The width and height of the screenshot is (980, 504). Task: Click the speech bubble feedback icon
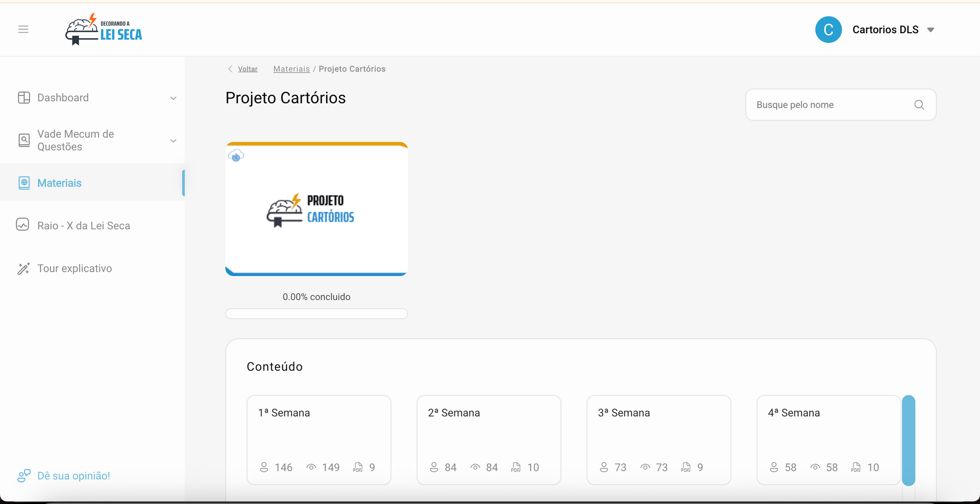coord(23,475)
